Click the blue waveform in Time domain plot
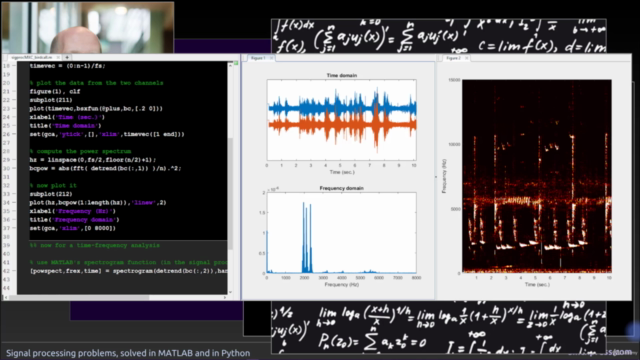 pyautogui.click(x=341, y=108)
